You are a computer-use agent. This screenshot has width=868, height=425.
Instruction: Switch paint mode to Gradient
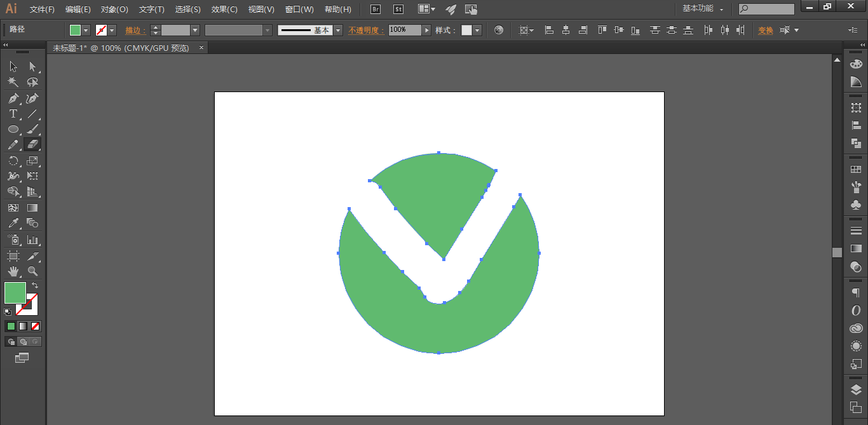(23, 326)
